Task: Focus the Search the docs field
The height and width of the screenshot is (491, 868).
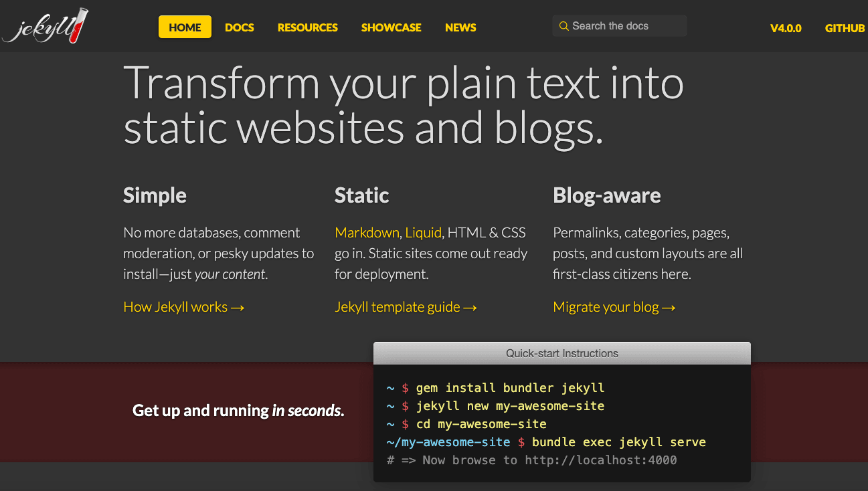Action: coord(620,26)
